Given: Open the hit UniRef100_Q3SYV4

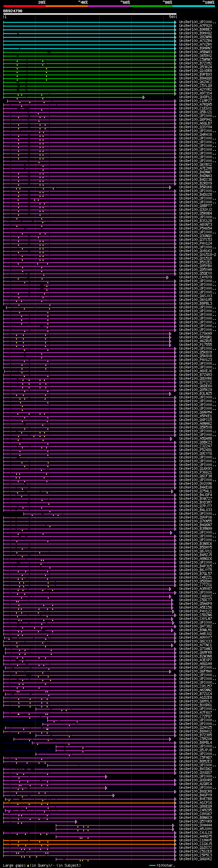Looking at the screenshot, I should (196, 127).
